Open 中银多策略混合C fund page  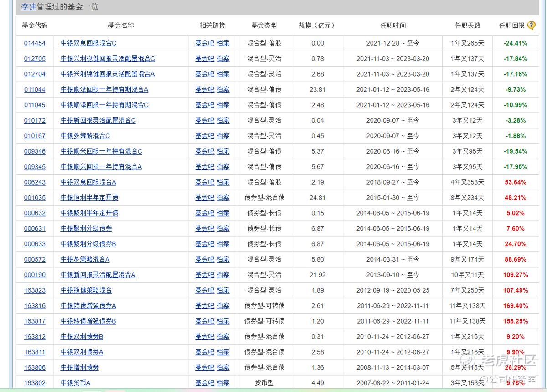tap(85, 136)
